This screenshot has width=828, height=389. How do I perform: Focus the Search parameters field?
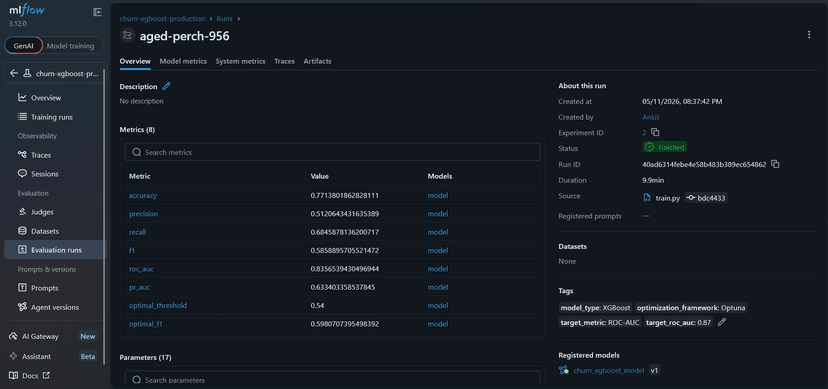(332, 379)
